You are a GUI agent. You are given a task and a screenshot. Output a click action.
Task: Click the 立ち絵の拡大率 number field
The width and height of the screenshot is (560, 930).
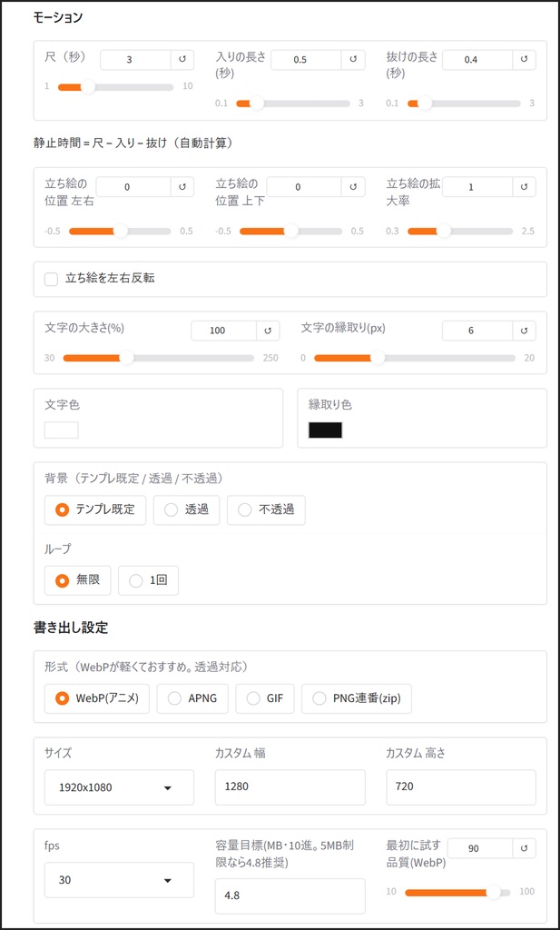click(477, 187)
